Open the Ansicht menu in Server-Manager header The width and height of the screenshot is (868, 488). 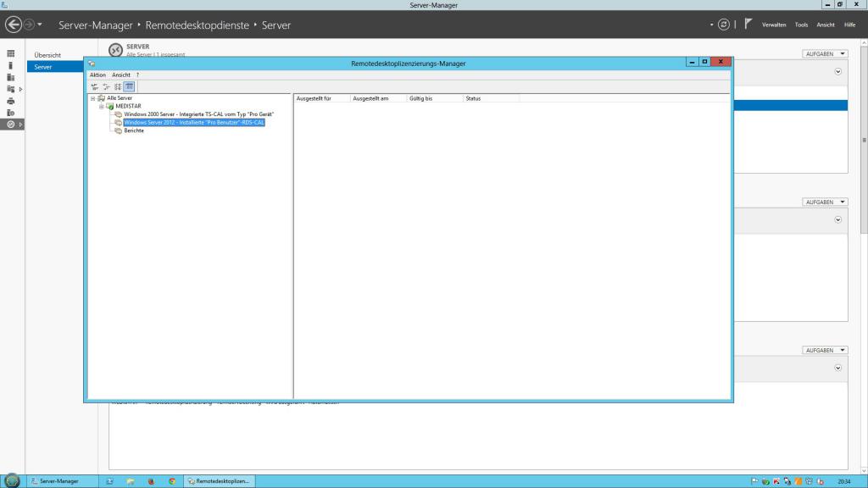point(826,25)
